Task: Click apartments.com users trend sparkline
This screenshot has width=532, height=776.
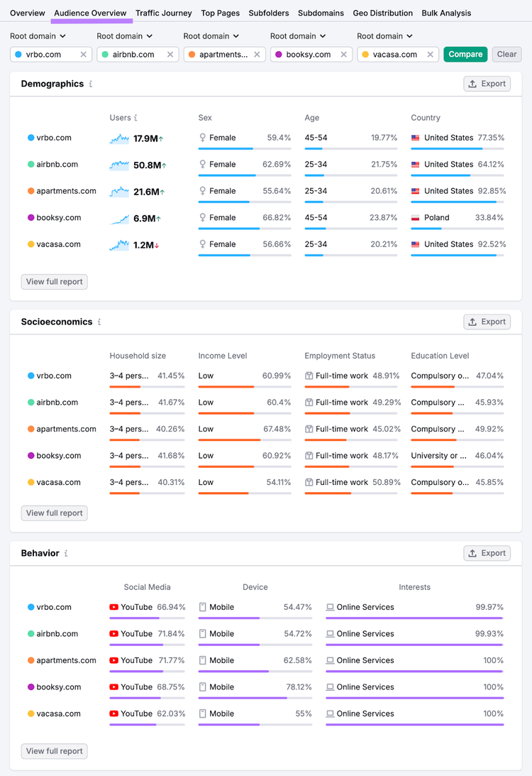Action: (119, 192)
